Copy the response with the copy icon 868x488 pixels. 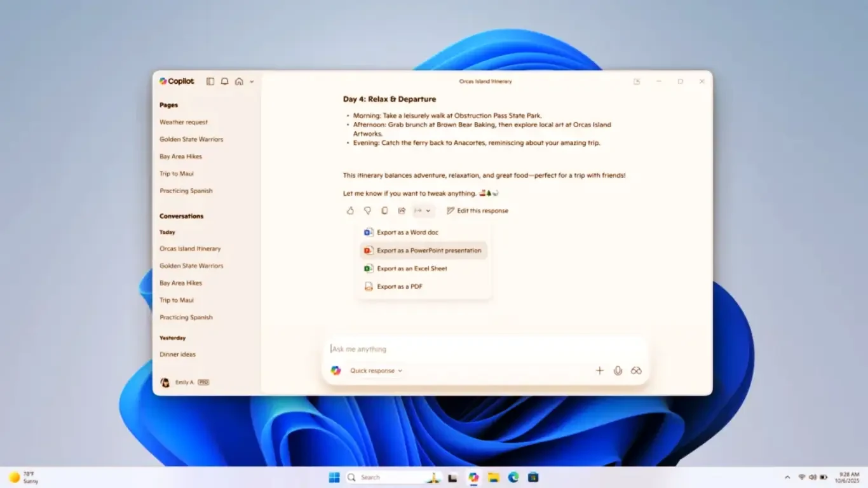384,211
